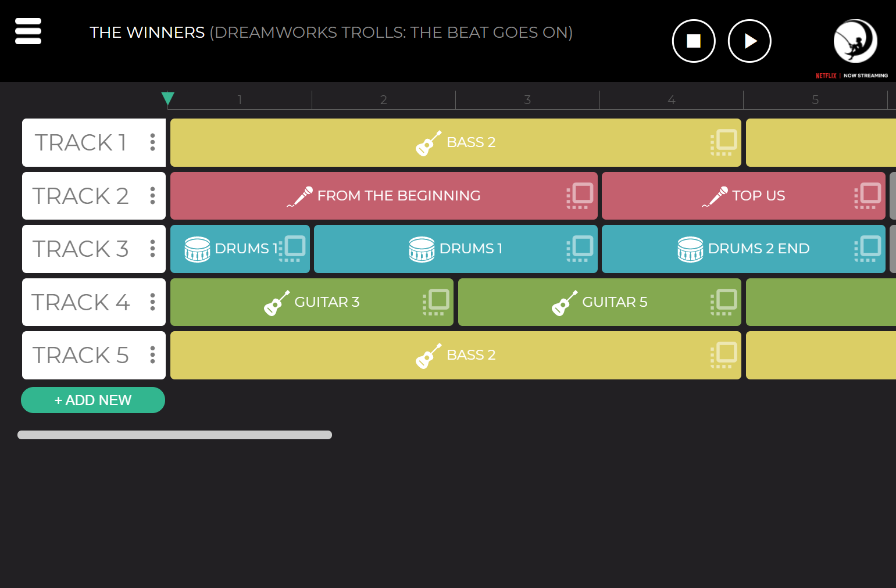This screenshot has height=588, width=896.
Task: Stop playback with the stop button
Action: [694, 41]
